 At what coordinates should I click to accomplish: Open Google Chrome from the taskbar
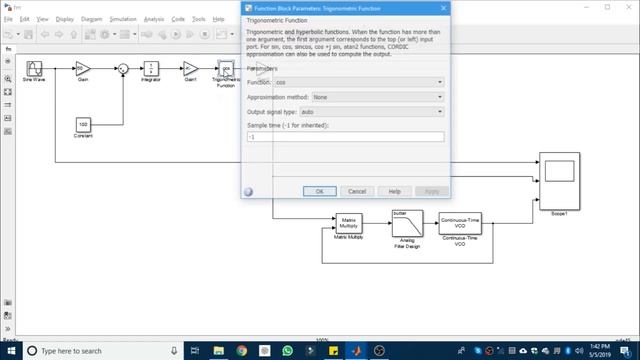click(x=242, y=351)
